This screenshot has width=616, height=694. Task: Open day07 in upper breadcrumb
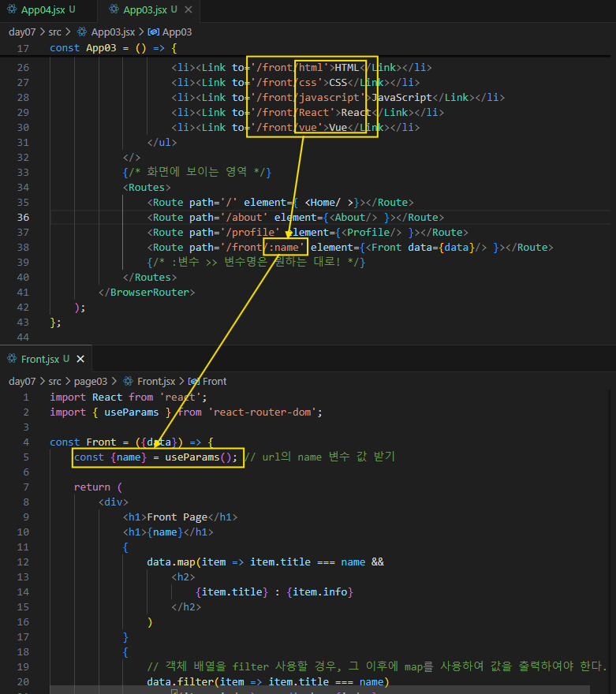click(21, 32)
